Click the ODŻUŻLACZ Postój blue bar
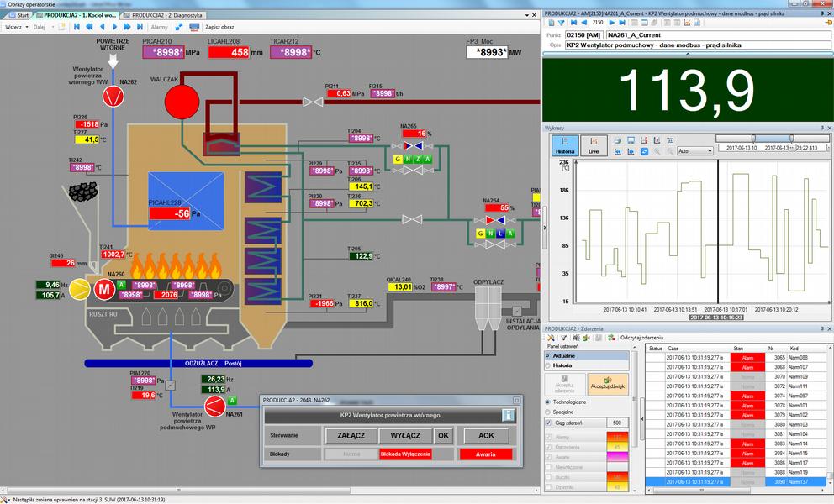Screen dimensions: 834x504 [198, 364]
